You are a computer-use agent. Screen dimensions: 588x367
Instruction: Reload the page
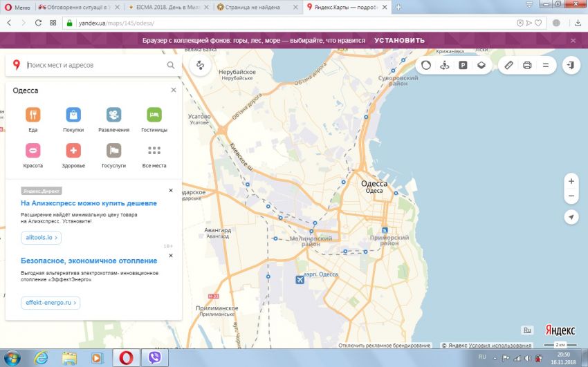[38, 23]
